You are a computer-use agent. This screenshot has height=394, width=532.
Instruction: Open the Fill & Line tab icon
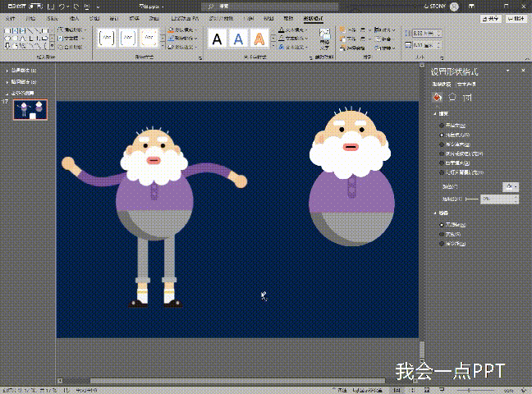coord(437,98)
